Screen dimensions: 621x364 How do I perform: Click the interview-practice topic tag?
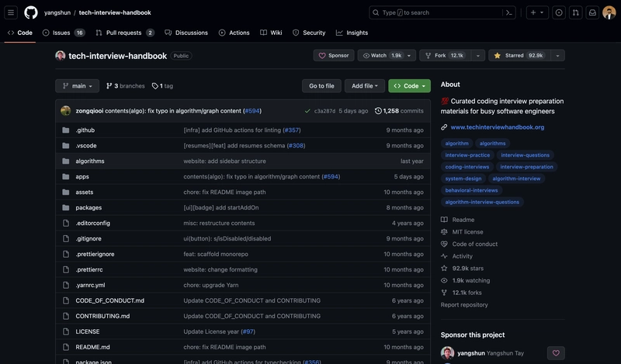point(467,155)
